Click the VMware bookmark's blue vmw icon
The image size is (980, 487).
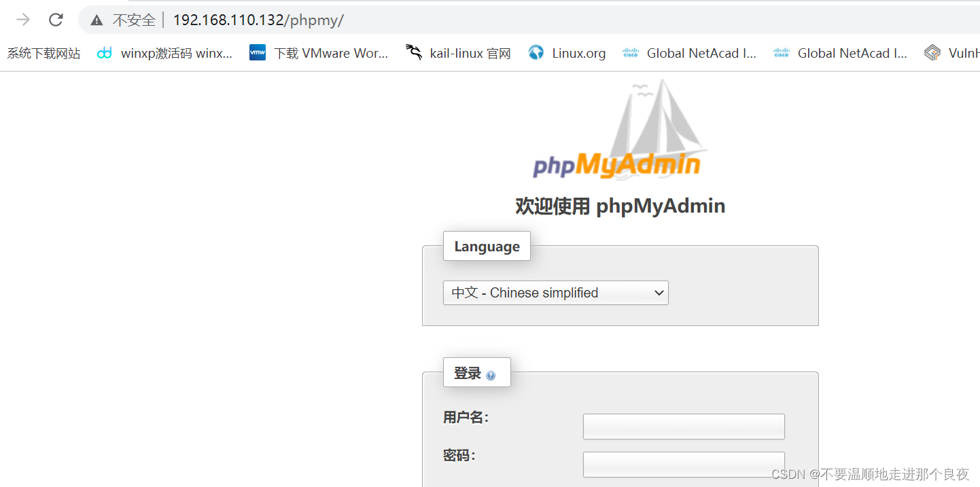pos(258,53)
